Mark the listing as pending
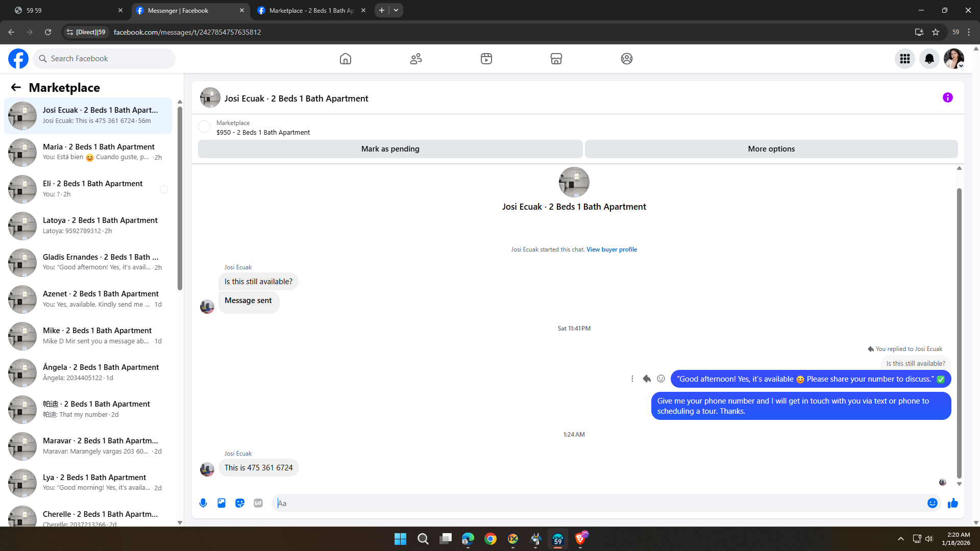Screen dimensions: 980x551 390,149
